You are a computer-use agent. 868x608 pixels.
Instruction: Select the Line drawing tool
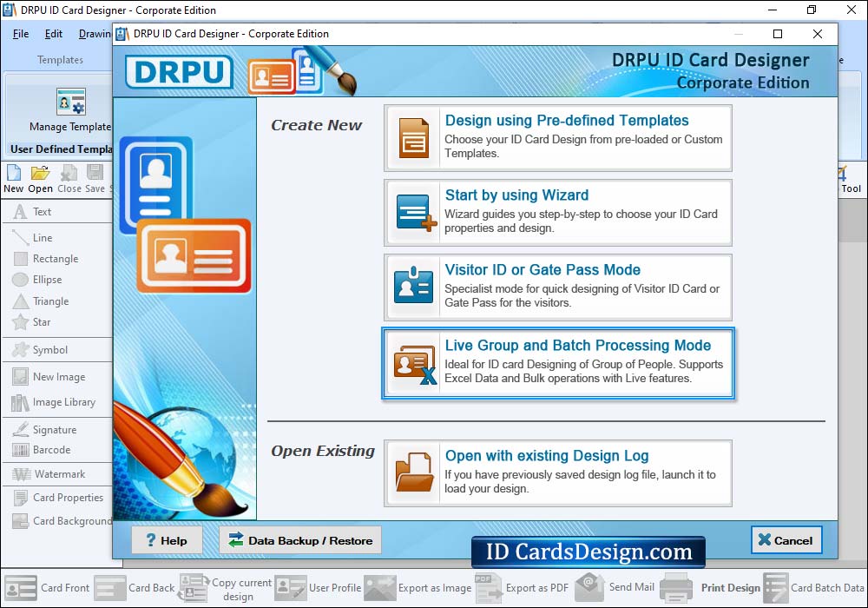click(x=32, y=237)
